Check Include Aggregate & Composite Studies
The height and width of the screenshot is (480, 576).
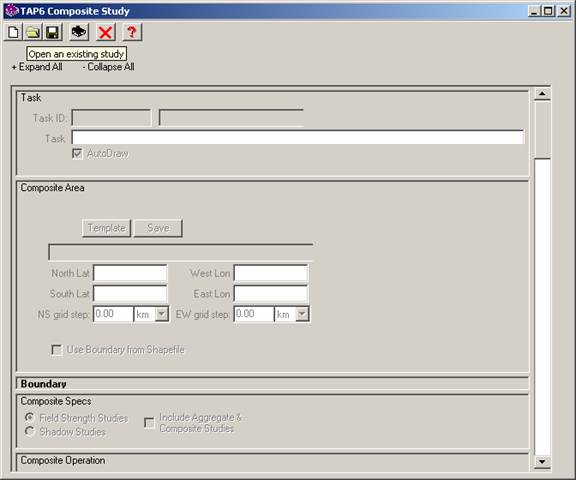point(149,423)
